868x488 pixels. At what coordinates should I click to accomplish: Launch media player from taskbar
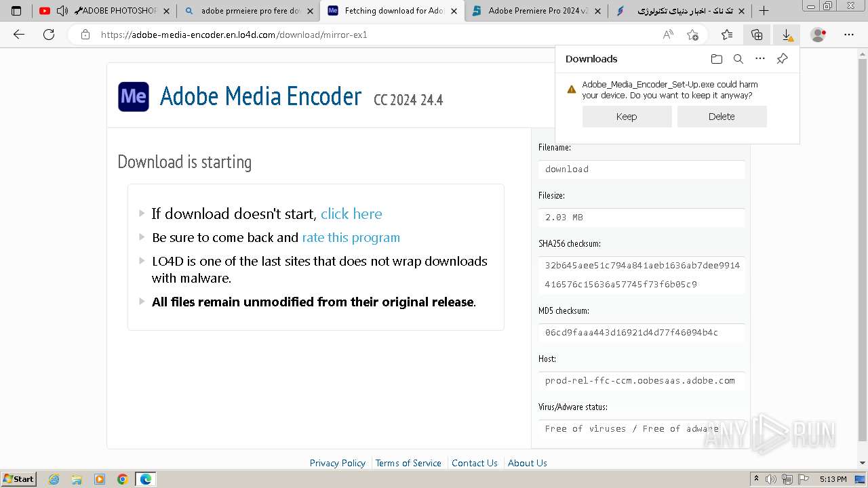pyautogui.click(x=100, y=479)
